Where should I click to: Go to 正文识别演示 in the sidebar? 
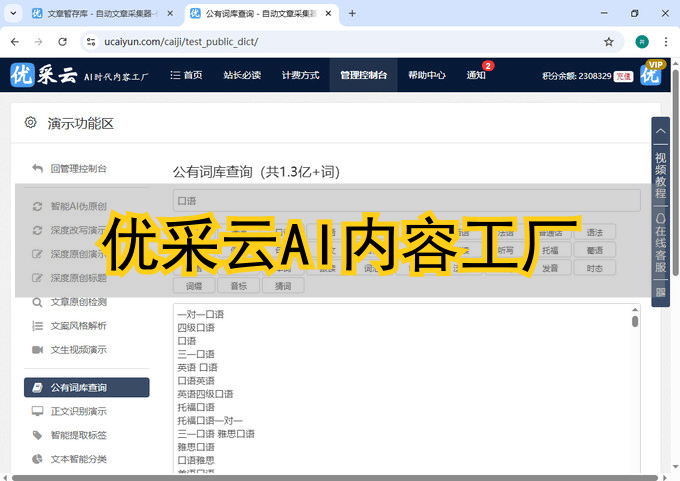coord(78,411)
